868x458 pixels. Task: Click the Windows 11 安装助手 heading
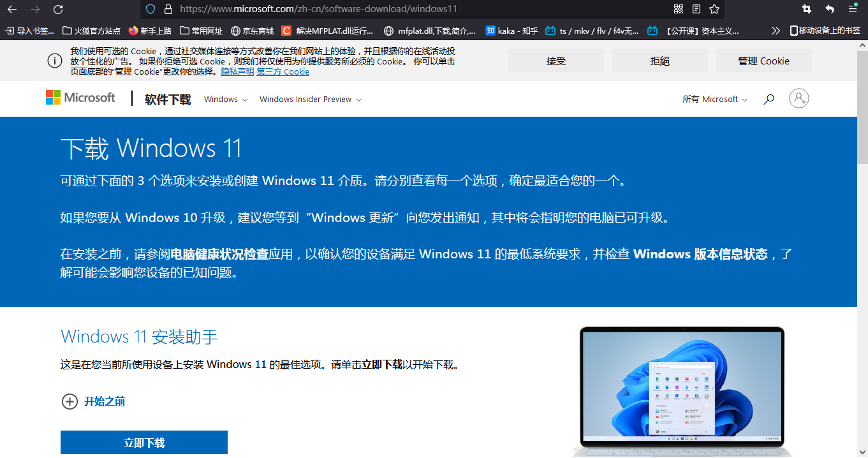(139, 336)
